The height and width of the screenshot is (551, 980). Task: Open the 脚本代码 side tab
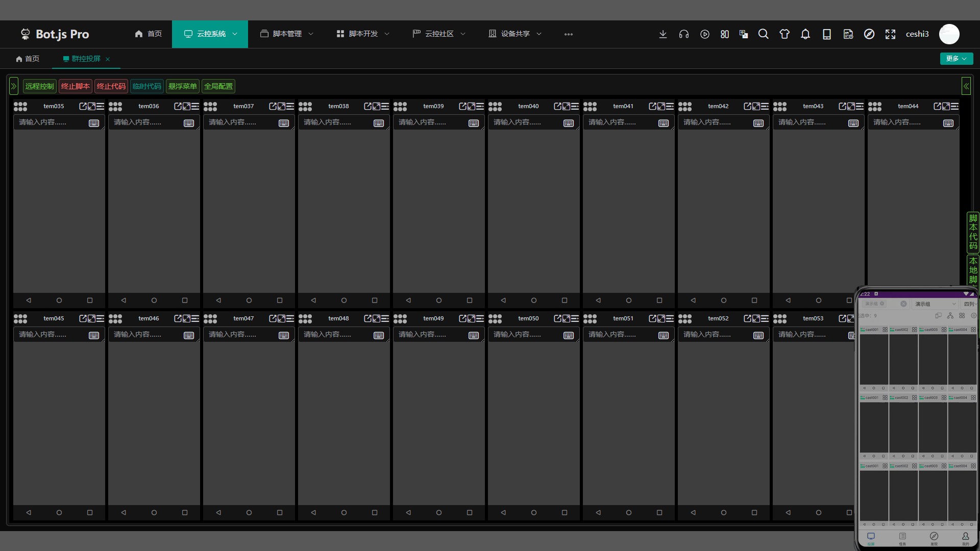(x=973, y=232)
